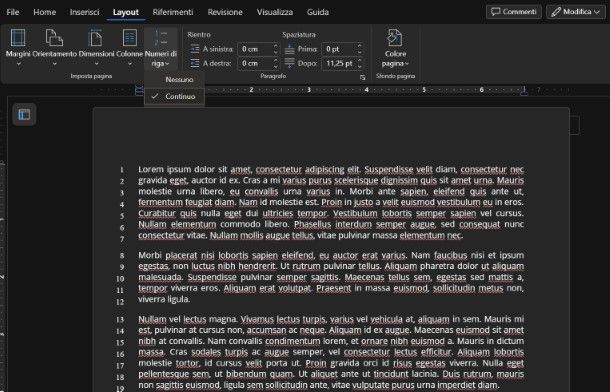Increase A destra indent with up arrow

pyautogui.click(x=276, y=60)
